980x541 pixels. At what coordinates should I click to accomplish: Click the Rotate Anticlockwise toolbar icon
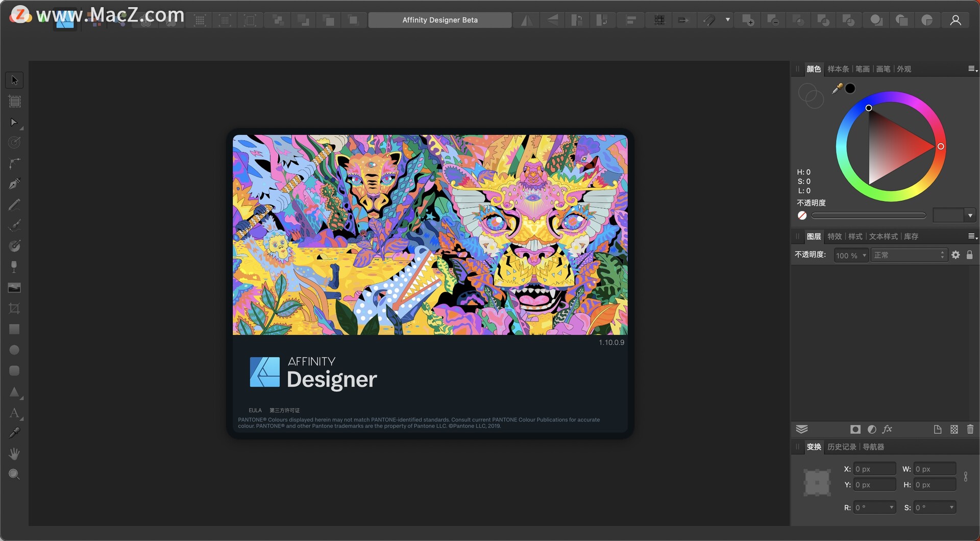pyautogui.click(x=577, y=20)
